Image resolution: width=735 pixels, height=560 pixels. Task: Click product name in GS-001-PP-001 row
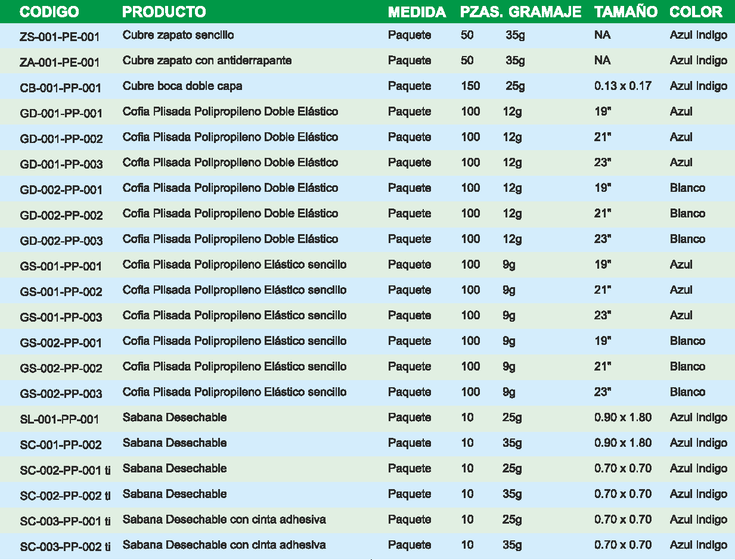pyautogui.click(x=234, y=265)
